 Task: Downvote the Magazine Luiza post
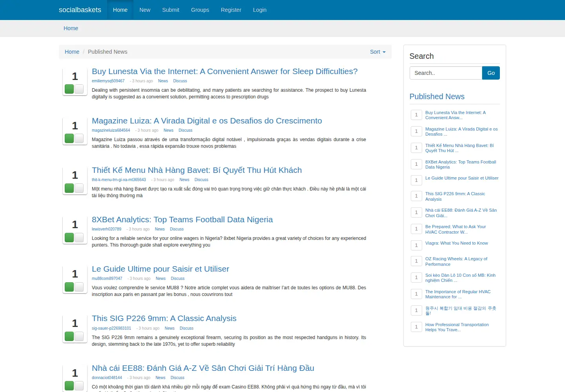(x=79, y=138)
